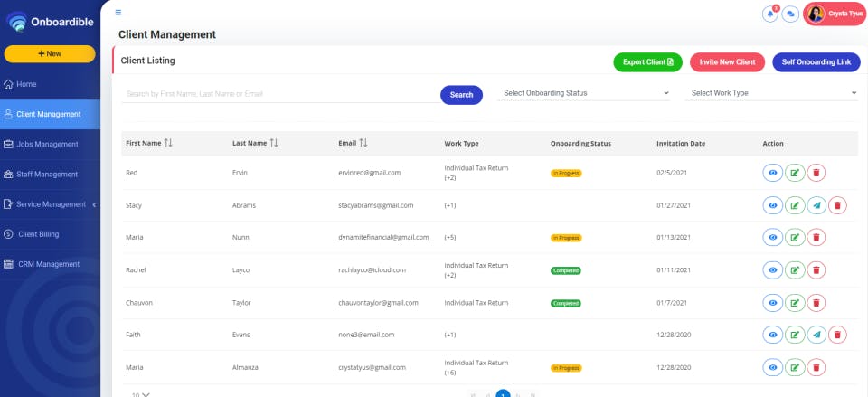This screenshot has width=868, height=397.
Task: Open the notifications bell
Action: point(770,14)
